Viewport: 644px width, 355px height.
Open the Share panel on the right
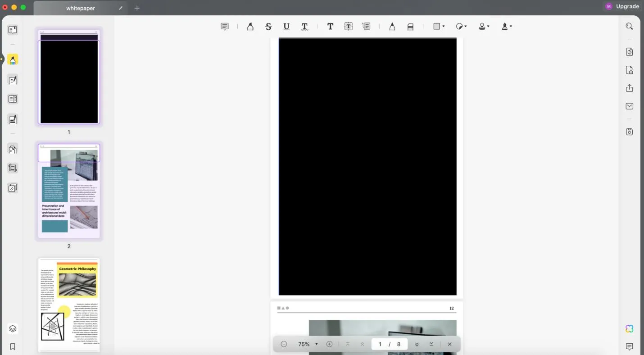(629, 88)
